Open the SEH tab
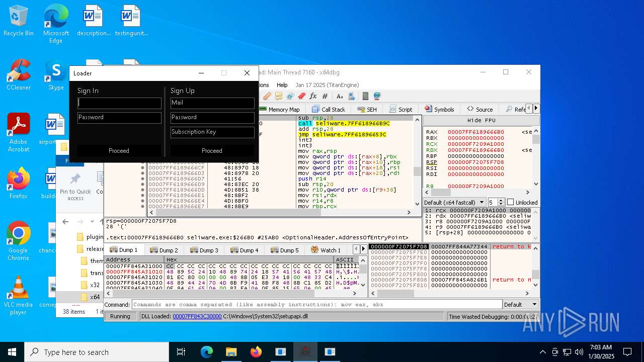644x362 pixels. pos(367,109)
